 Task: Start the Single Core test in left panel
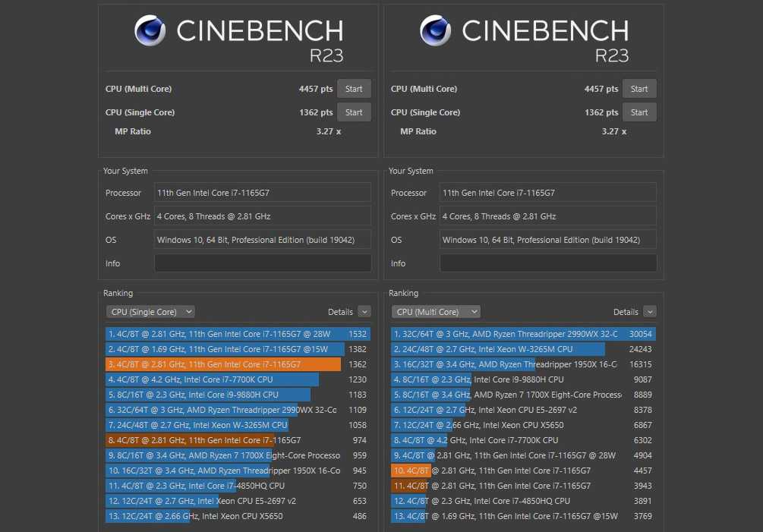354,112
